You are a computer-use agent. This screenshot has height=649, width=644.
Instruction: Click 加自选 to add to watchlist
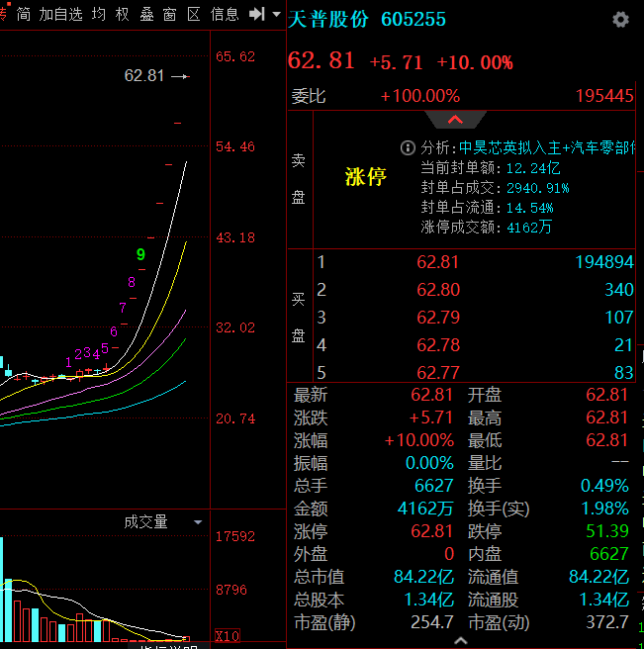coord(61,15)
